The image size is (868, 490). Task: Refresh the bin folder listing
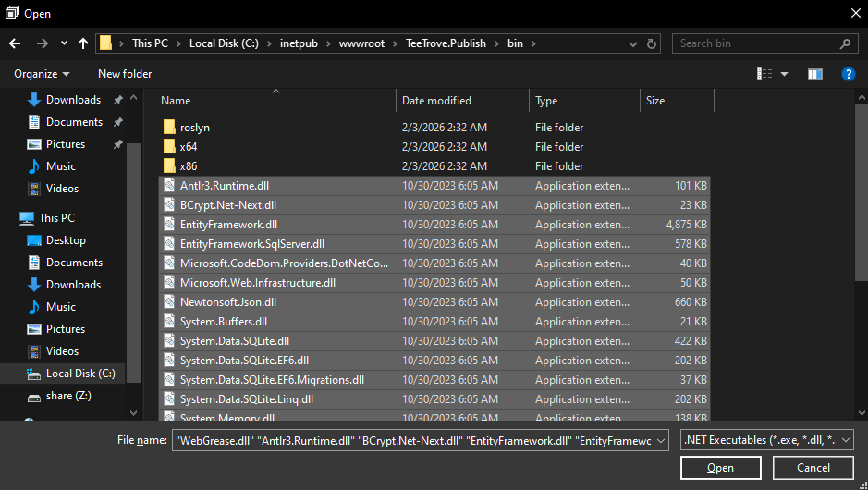coord(654,43)
